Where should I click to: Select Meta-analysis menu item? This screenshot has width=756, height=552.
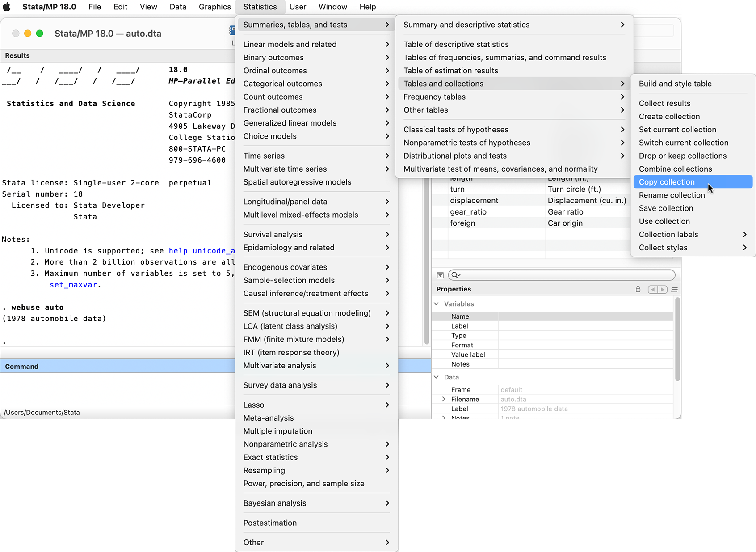pyautogui.click(x=316, y=418)
